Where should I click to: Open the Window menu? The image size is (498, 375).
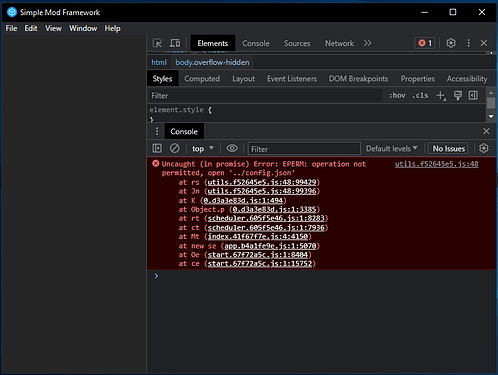coord(83,28)
